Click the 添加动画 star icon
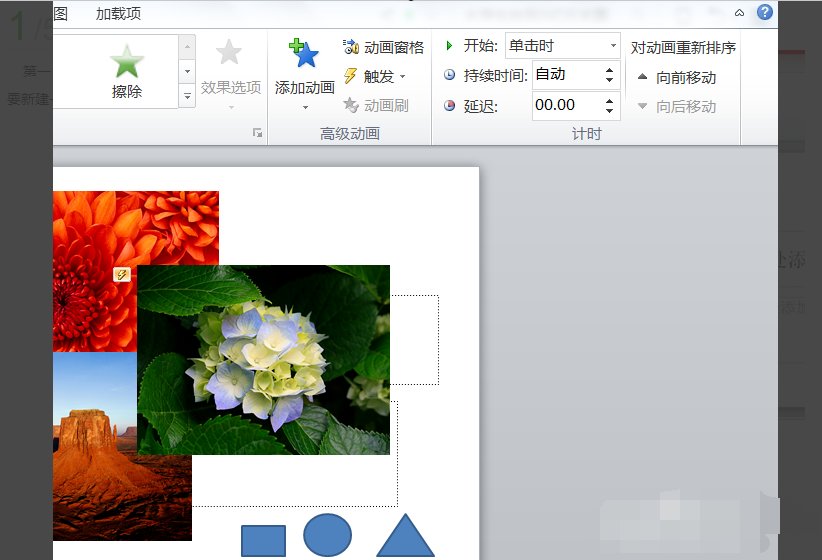This screenshot has width=822, height=560. [304, 53]
